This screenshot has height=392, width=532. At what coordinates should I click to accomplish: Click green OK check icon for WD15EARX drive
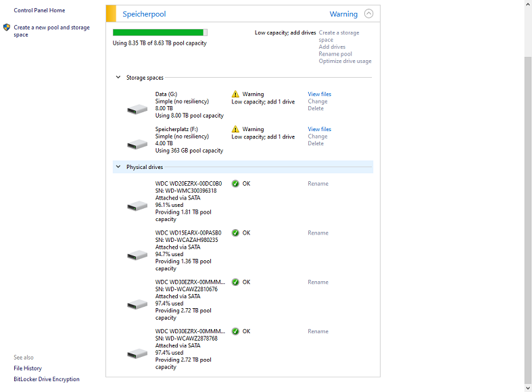[235, 233]
